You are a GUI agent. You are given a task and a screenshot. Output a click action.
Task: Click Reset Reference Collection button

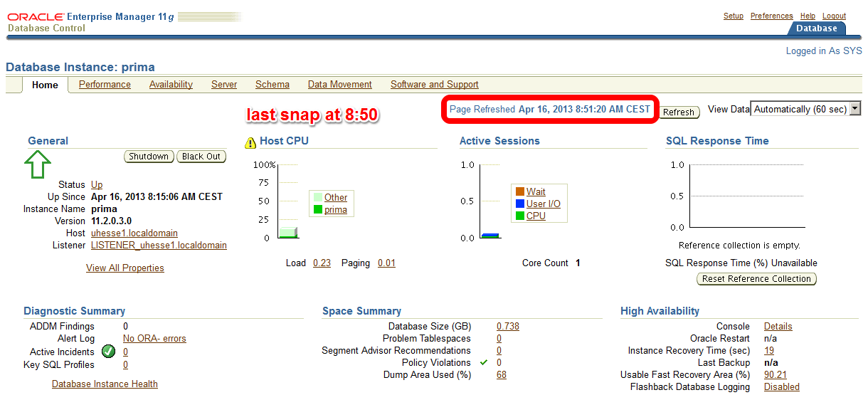(x=756, y=279)
